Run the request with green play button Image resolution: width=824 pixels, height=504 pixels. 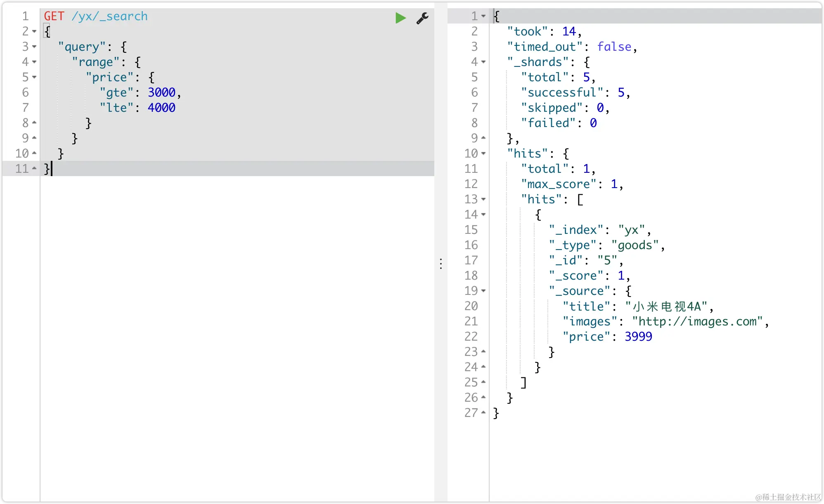[400, 18]
